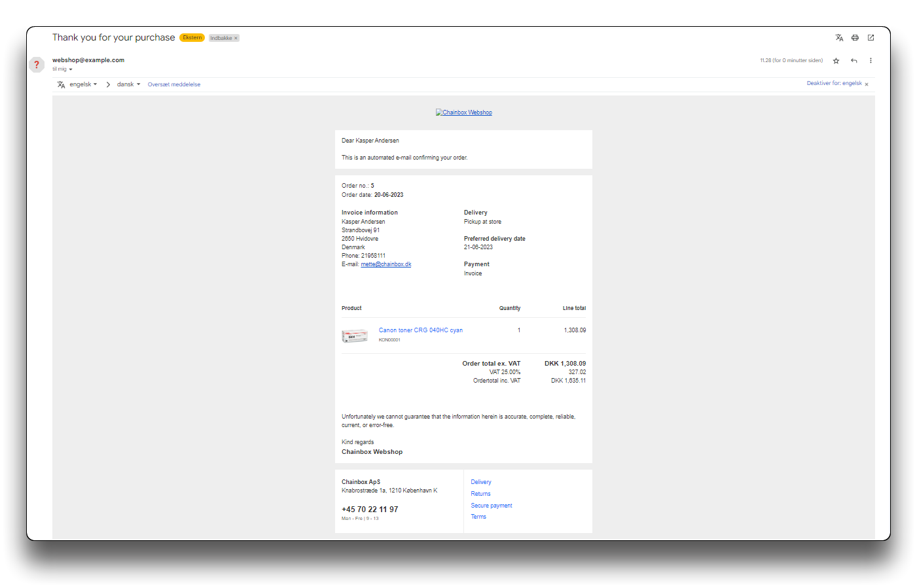Click the mette@chainbox.dk email link
The width and height of the screenshot is (917, 588).
click(x=386, y=264)
